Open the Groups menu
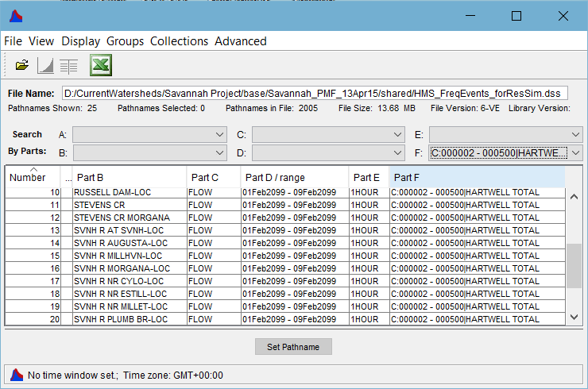 (126, 41)
